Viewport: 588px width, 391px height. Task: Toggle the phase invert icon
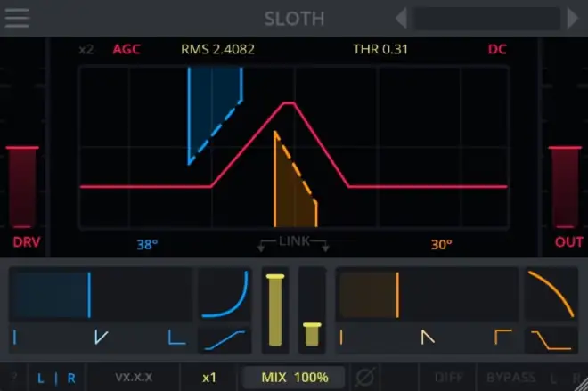pyautogui.click(x=365, y=377)
